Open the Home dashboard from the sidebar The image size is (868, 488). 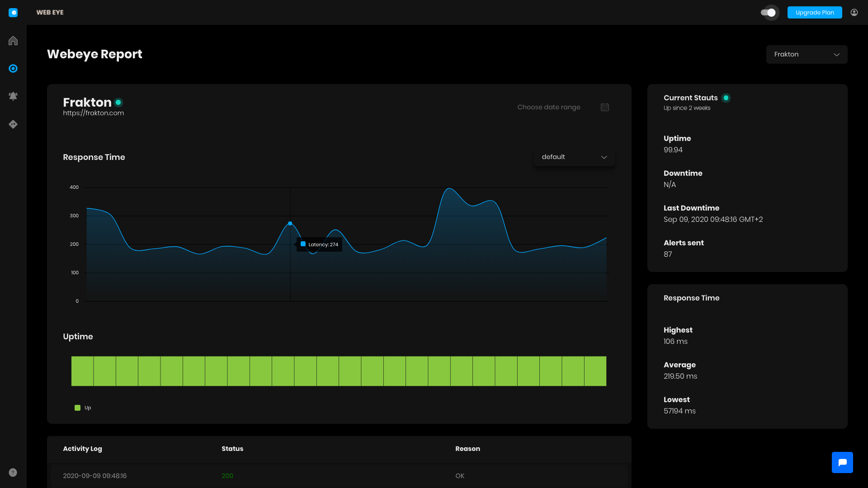coord(13,41)
